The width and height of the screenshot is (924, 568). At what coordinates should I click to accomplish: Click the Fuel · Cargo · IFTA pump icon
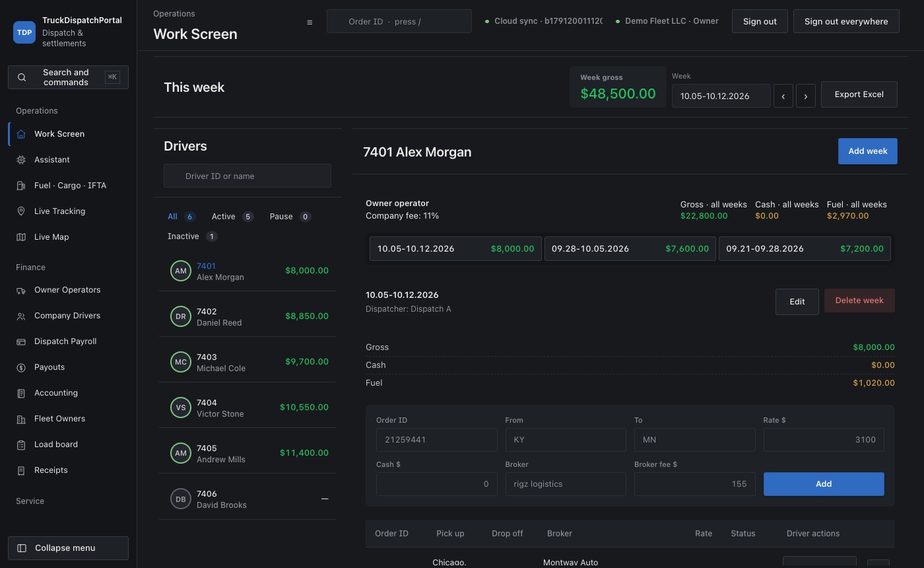pos(21,186)
